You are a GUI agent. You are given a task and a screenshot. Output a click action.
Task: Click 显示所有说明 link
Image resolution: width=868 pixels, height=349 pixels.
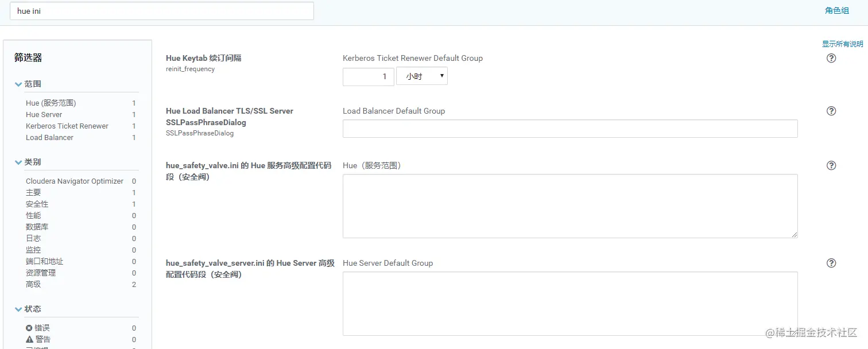click(x=842, y=44)
